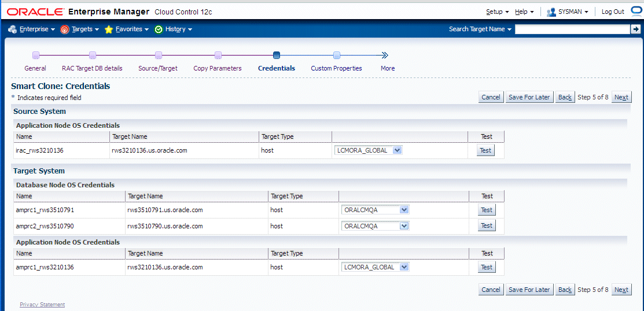The image size is (644, 311).
Task: Click Database Node OS Credentials heading
Action: [65, 185]
